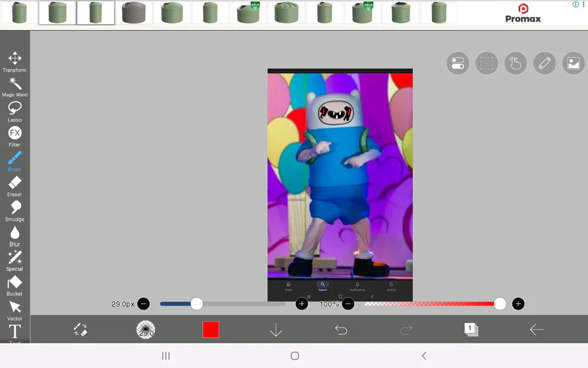Decrease brush size with minus button
This screenshot has width=588, height=368.
(144, 303)
